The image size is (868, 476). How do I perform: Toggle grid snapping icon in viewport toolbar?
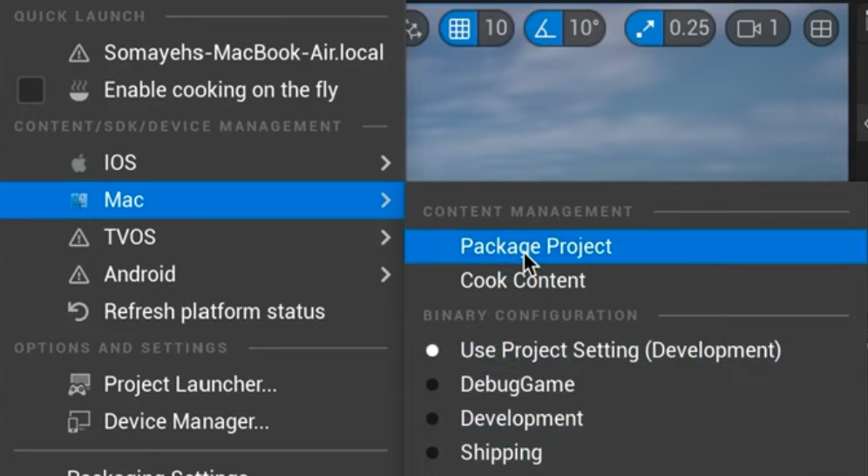[x=459, y=29]
